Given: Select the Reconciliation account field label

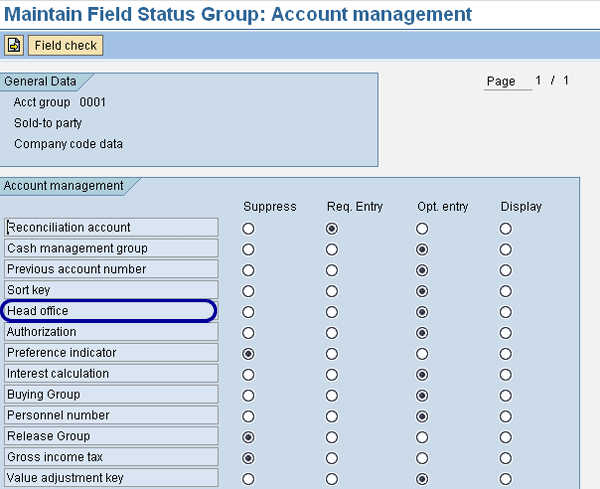Looking at the screenshot, I should [x=110, y=227].
